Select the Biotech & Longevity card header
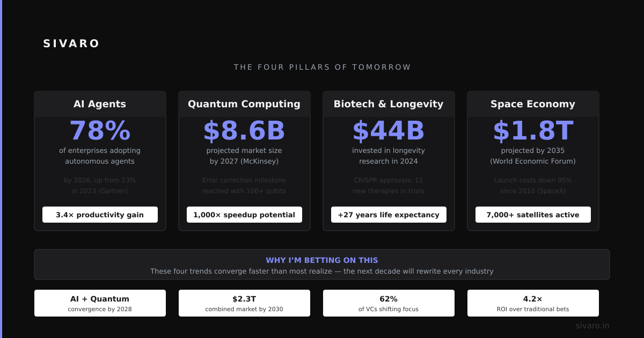The height and width of the screenshot is (338, 644). [389, 104]
